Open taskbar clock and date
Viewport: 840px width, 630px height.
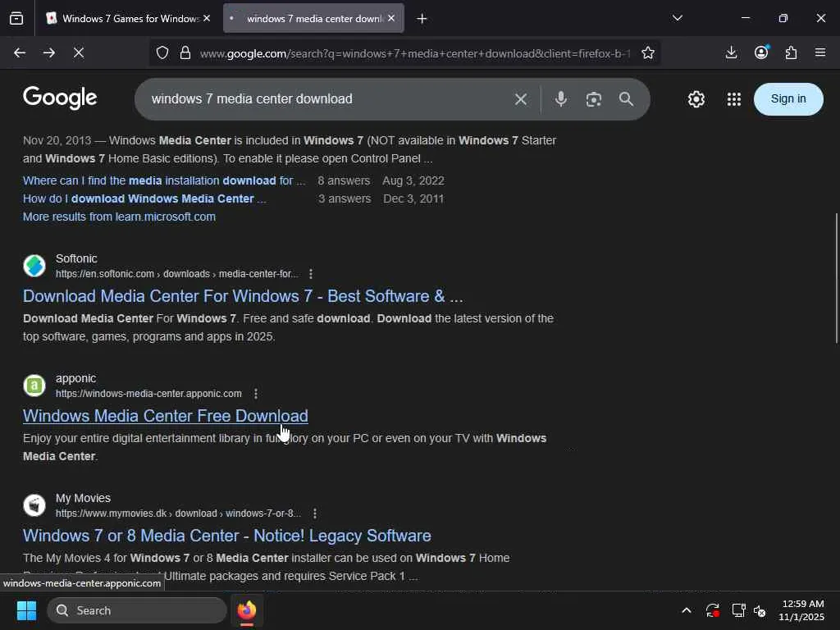click(x=801, y=610)
